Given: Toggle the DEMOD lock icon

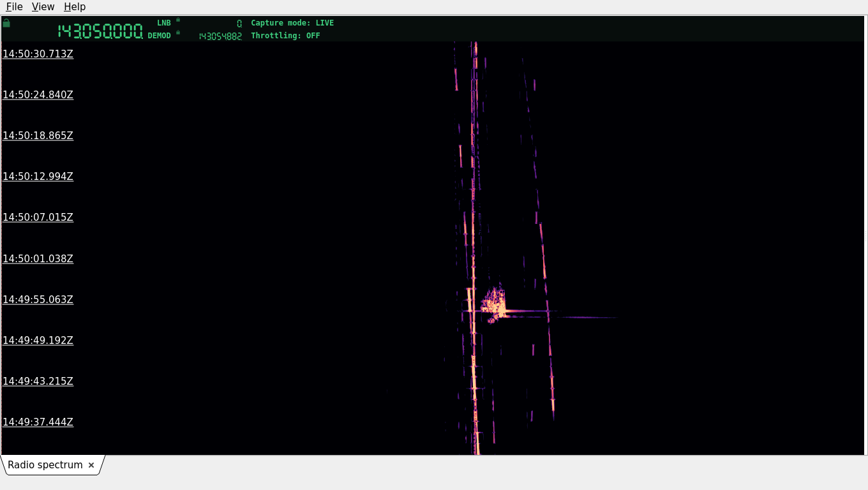Looking at the screenshot, I should coord(178,33).
